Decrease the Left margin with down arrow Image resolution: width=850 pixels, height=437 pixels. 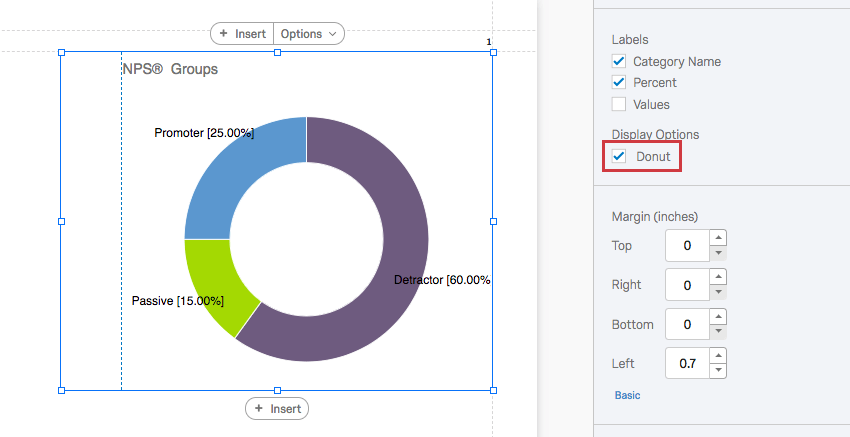(x=718, y=371)
